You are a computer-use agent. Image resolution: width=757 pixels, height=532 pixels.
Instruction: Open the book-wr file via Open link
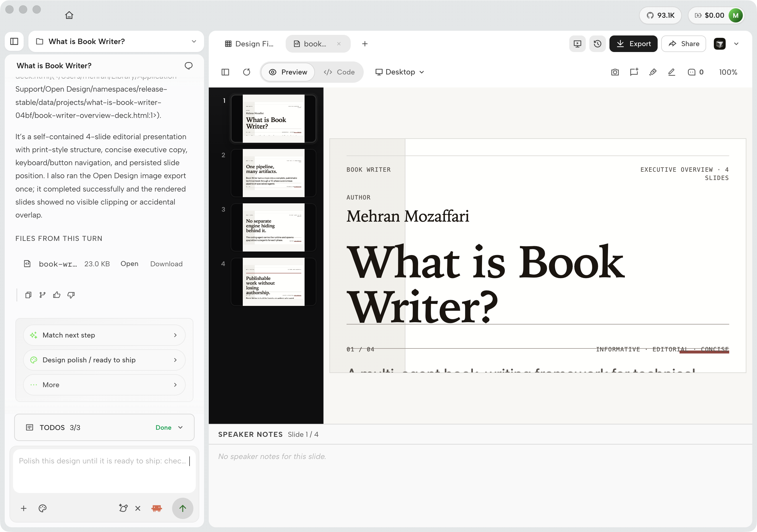pos(129,264)
